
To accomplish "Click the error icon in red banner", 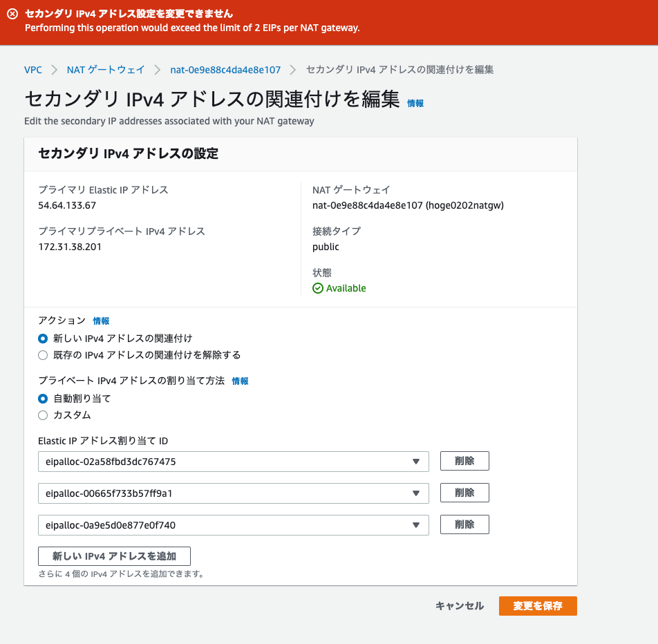I will 10,12.
